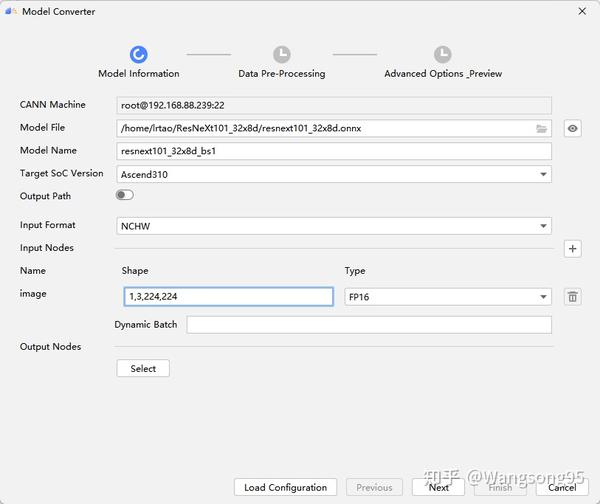Enable the Output Path toggle switch
Viewport: 600px width, 504px height.
point(125,195)
